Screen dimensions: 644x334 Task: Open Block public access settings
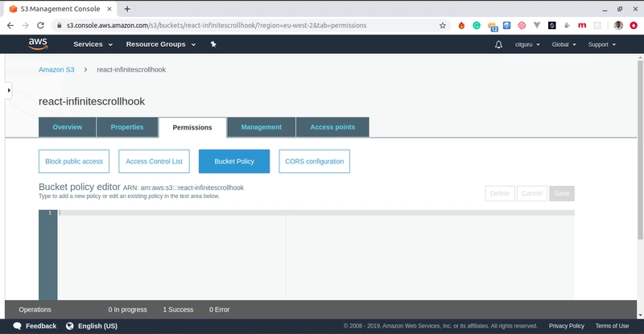click(x=74, y=162)
